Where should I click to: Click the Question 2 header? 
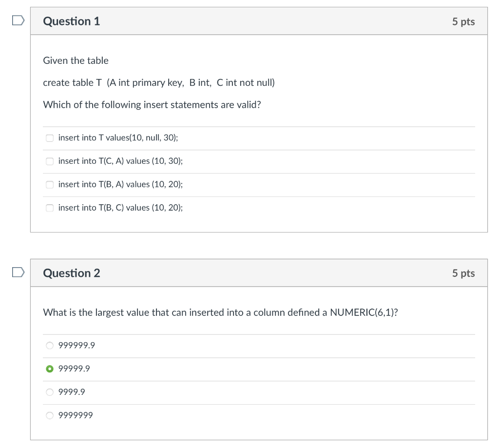pos(72,273)
